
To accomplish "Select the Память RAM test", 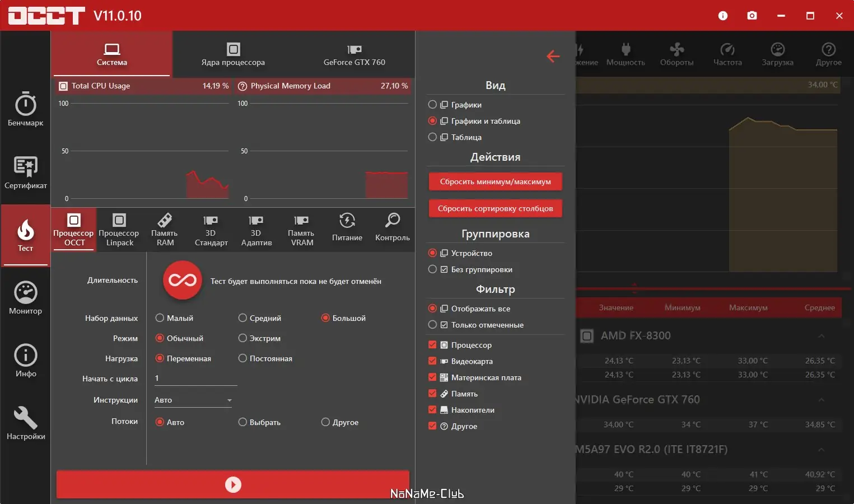I will pyautogui.click(x=165, y=230).
